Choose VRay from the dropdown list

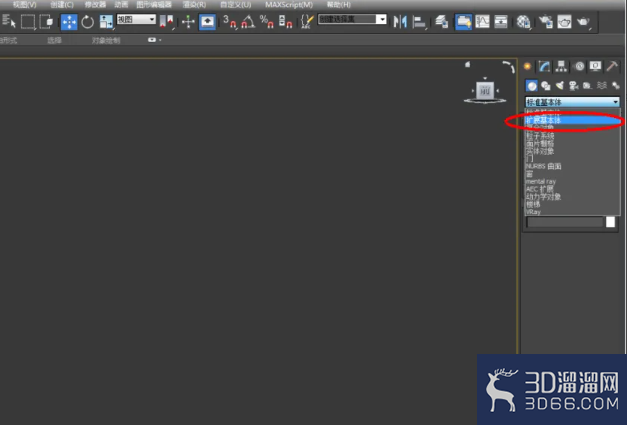[572, 212]
